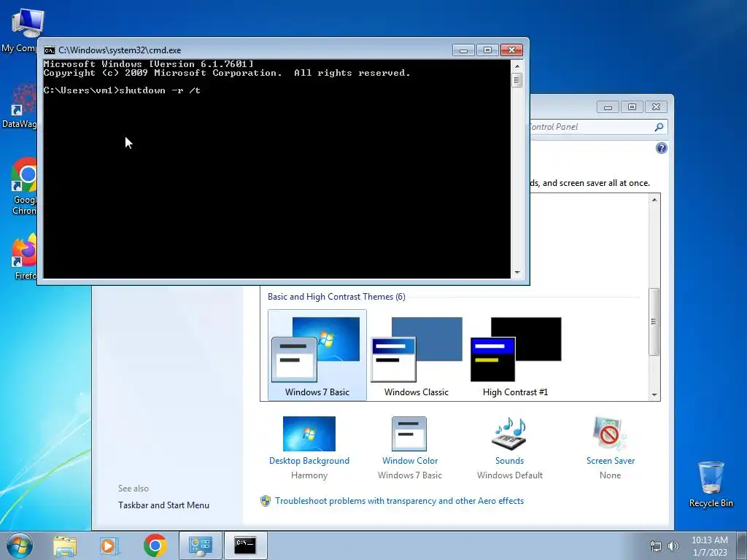
Task: Click the cmd scrollbar up arrow
Action: pyautogui.click(x=517, y=66)
